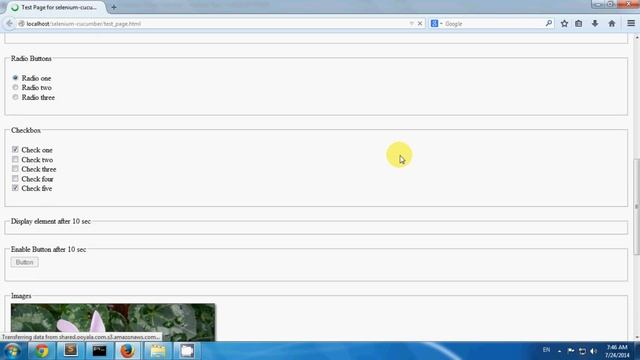Click the page vertical scrollbar thumb
The height and width of the screenshot is (360, 640).
(x=636, y=207)
